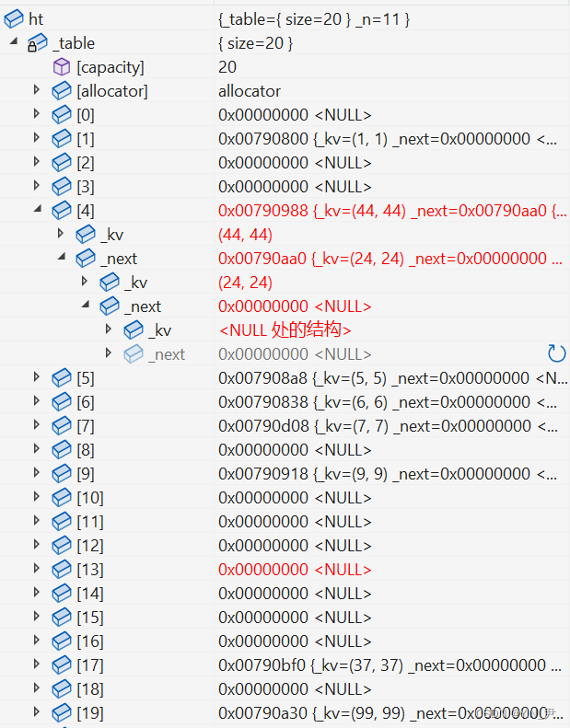The width and height of the screenshot is (570, 728).
Task: Click the _kv icon under [4]
Action: click(x=86, y=235)
